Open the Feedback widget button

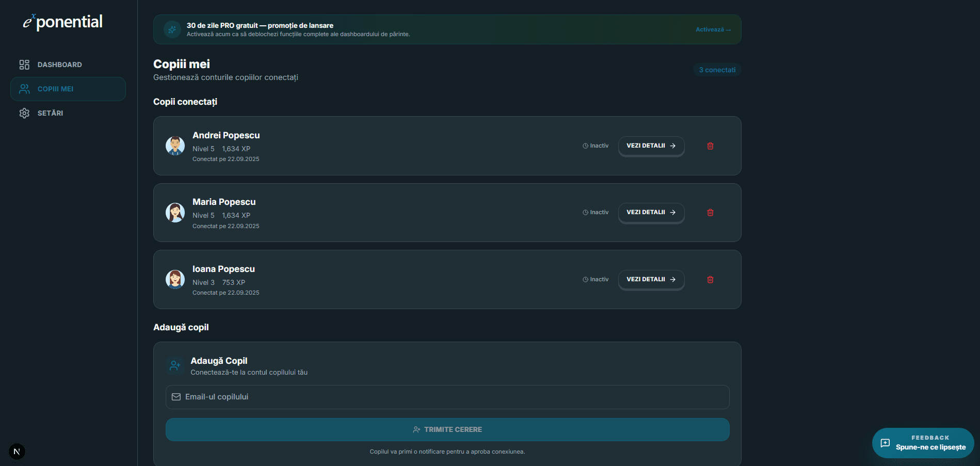(923, 443)
